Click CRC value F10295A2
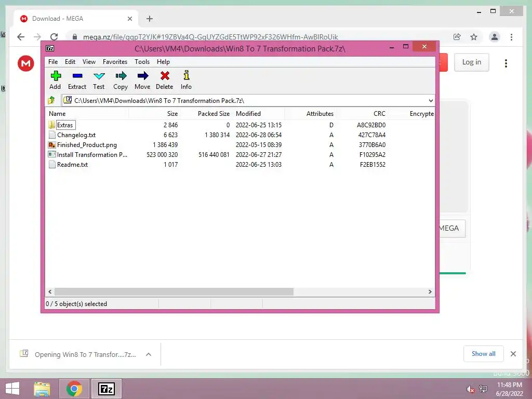This screenshot has width=532, height=399. 372,155
